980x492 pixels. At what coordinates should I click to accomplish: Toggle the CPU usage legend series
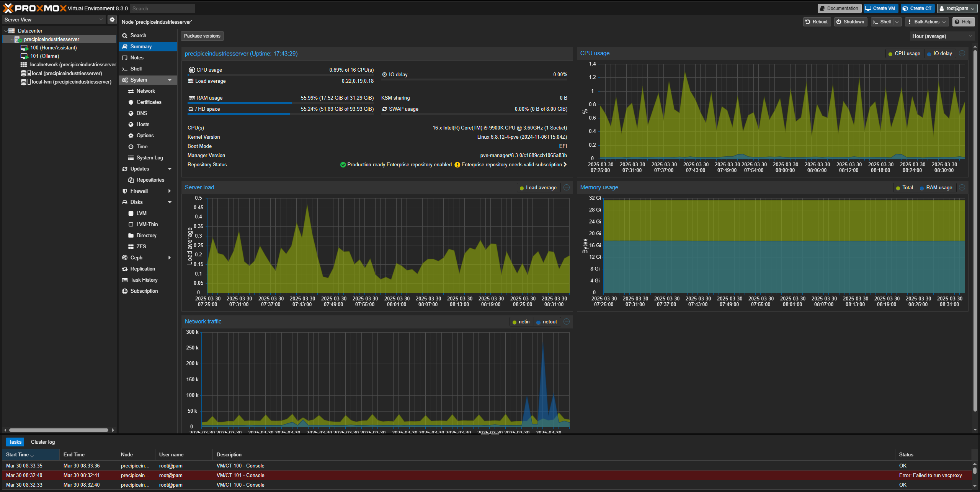pos(904,54)
